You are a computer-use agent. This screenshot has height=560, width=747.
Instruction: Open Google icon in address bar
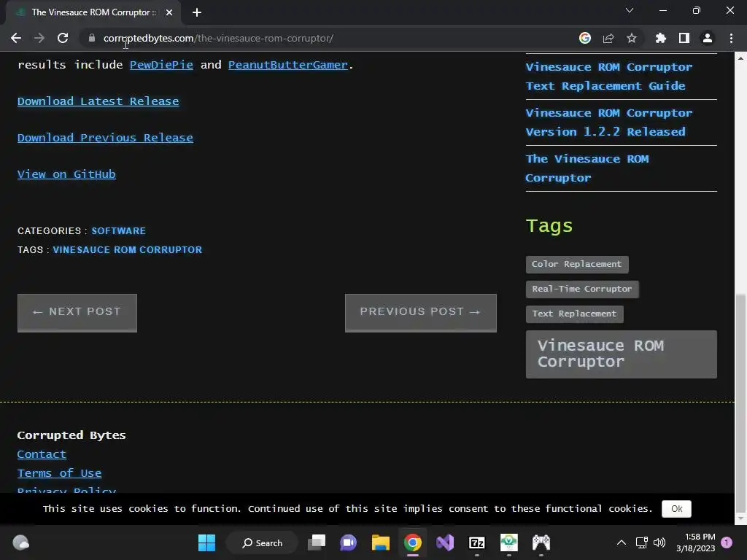coord(585,38)
